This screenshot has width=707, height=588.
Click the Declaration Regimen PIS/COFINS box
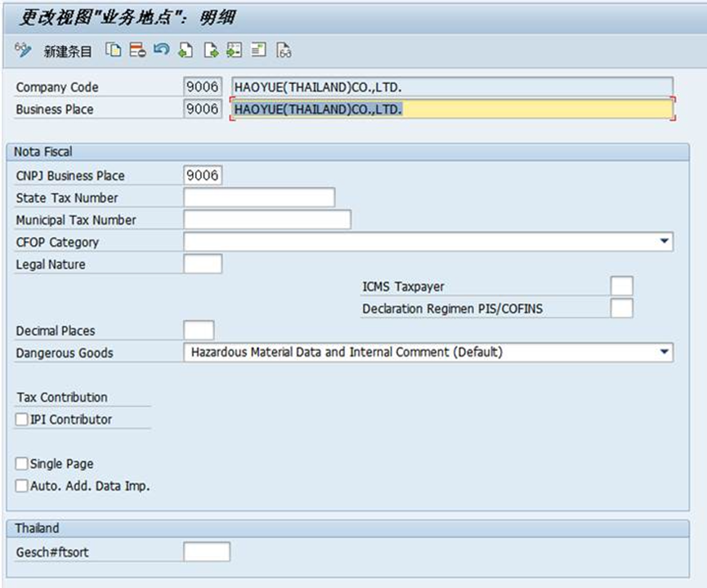point(621,308)
